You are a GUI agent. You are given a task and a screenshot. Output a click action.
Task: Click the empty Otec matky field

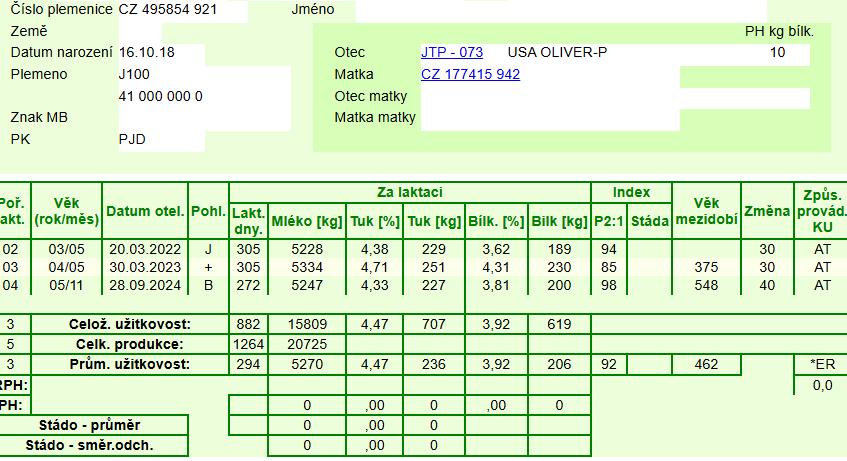615,97
